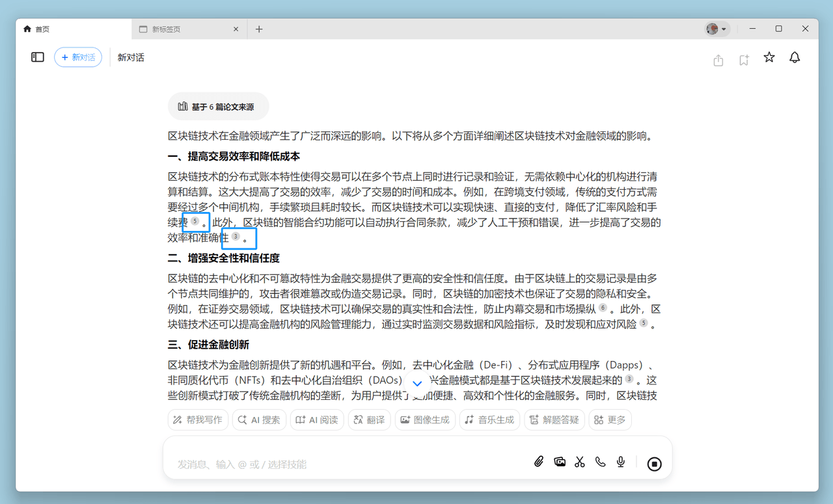
Task: Click the star favorites icon
Action: coord(769,58)
